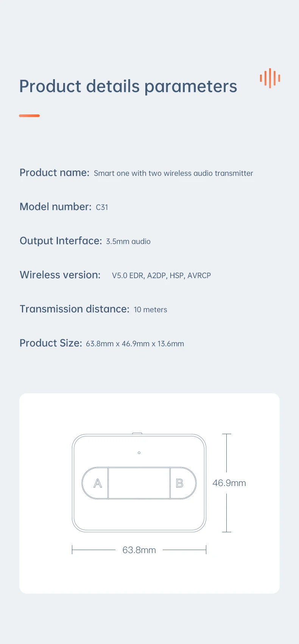Select the Transmission distance label
Image resolution: width=299 pixels, height=644 pixels.
[75, 309]
